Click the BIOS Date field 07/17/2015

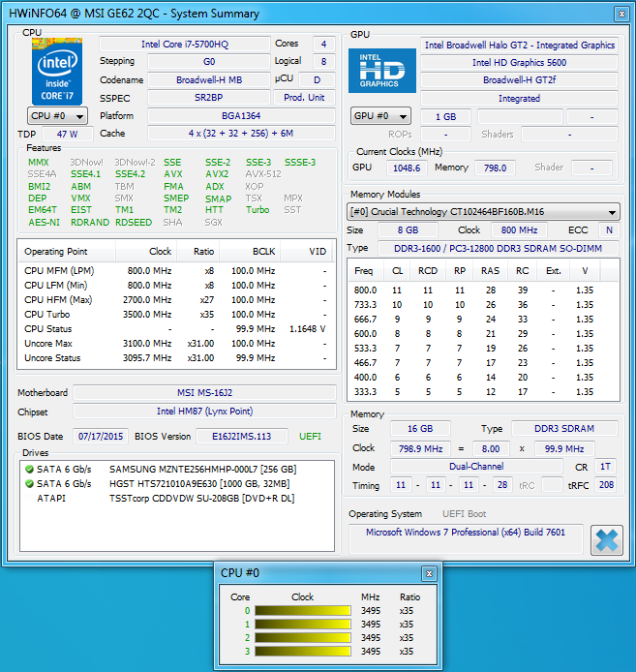[101, 437]
